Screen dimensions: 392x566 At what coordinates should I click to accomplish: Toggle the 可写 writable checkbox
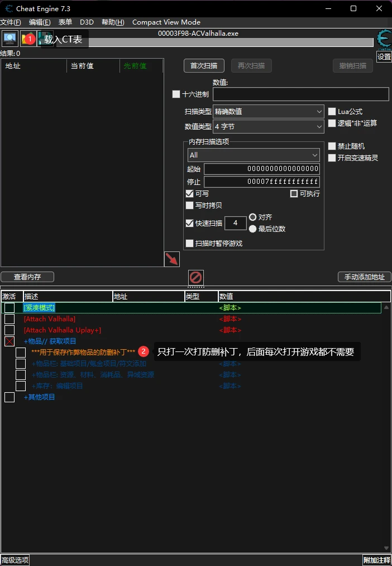[x=190, y=194]
